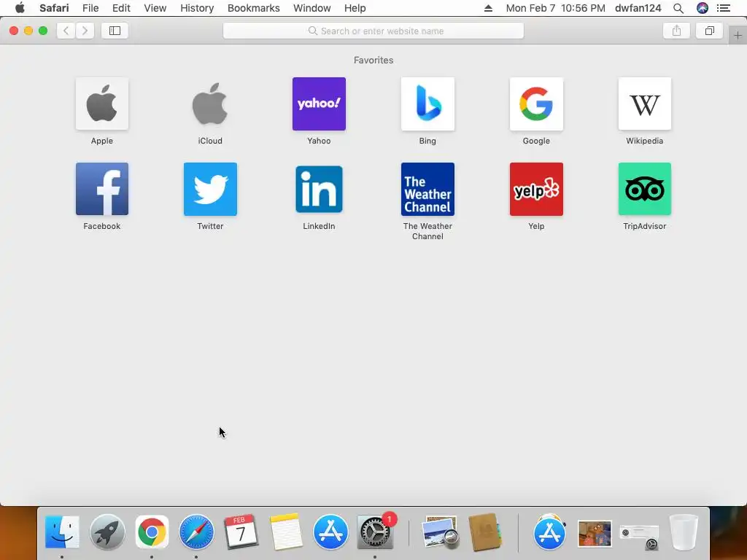
Task: Click Safari compass icon in Dock
Action: [x=196, y=532]
